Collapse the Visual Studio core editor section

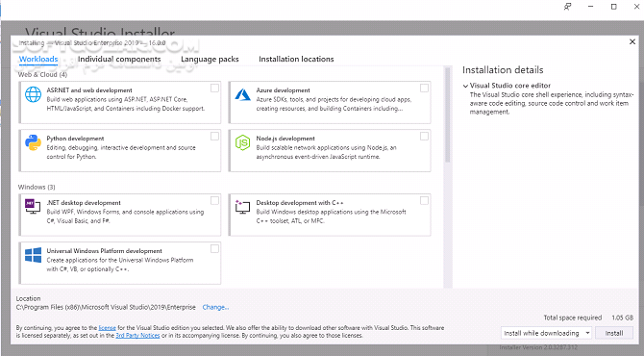coord(465,86)
